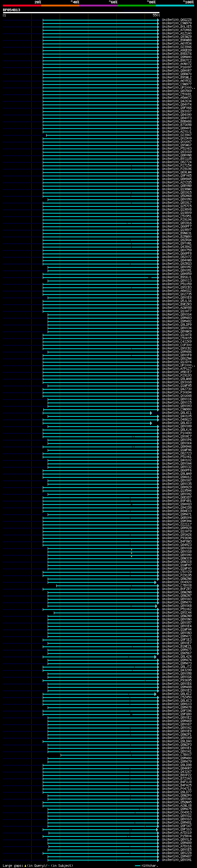Click arrowhead of UniRef100_O04920 alignment
The height and width of the screenshot is (868, 197).
155,582
